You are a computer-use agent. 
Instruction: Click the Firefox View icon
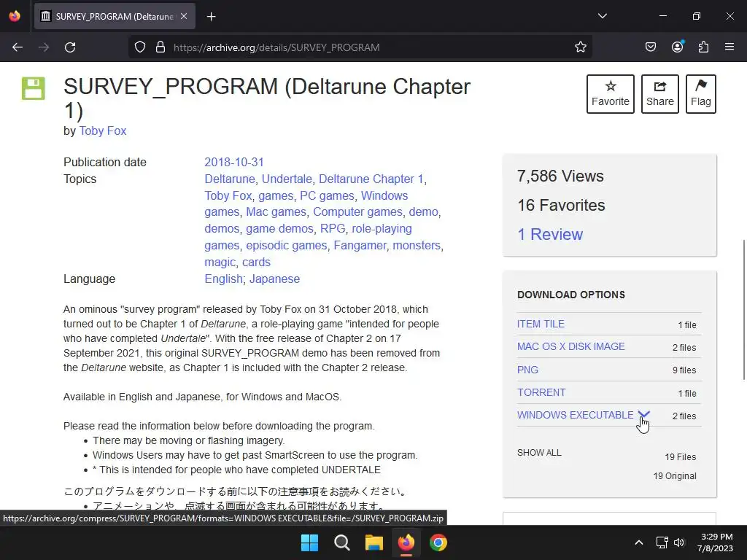click(15, 16)
